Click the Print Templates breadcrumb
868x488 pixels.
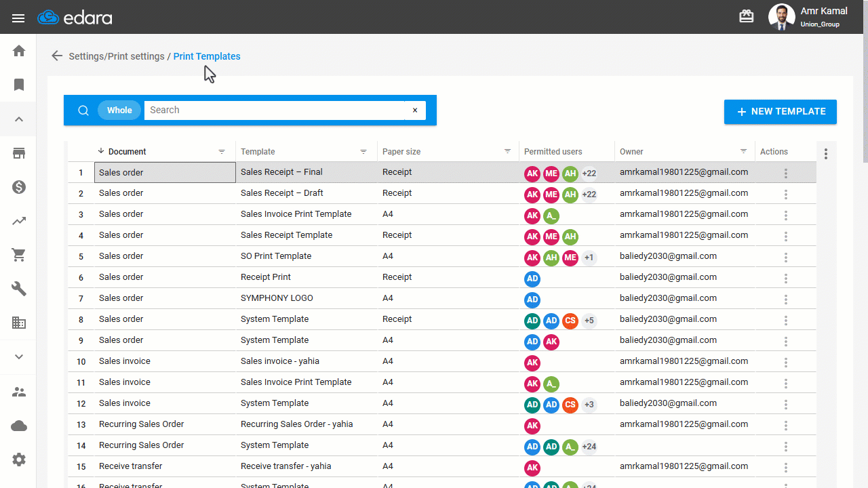[207, 56]
